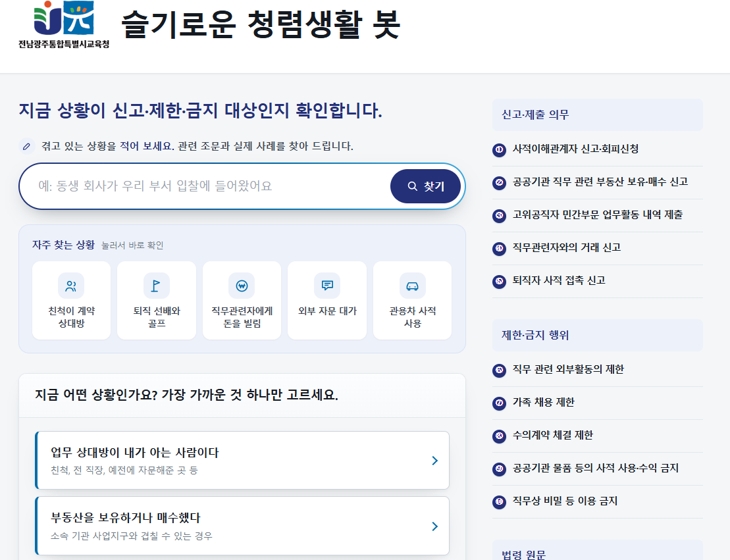Select the 관용차 사적 사용 quick card
Screen dimensions: 730x560
pos(413,300)
